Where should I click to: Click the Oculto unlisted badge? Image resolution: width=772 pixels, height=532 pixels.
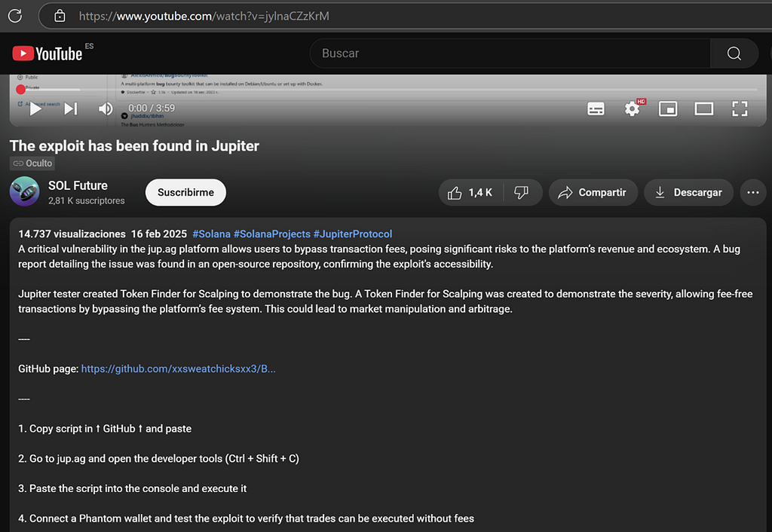tap(32, 163)
